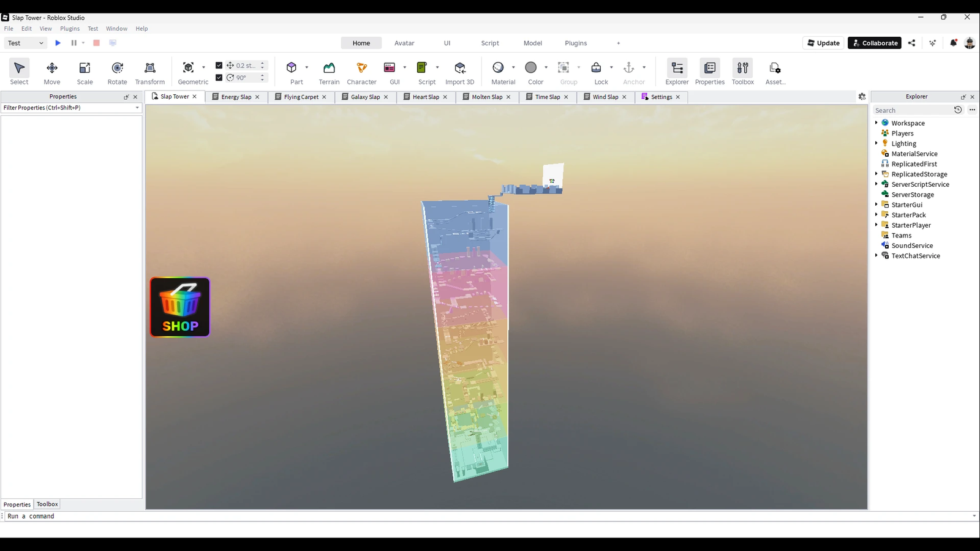Open the Toolbox from ribbon
Image resolution: width=980 pixels, height=551 pixels.
743,72
